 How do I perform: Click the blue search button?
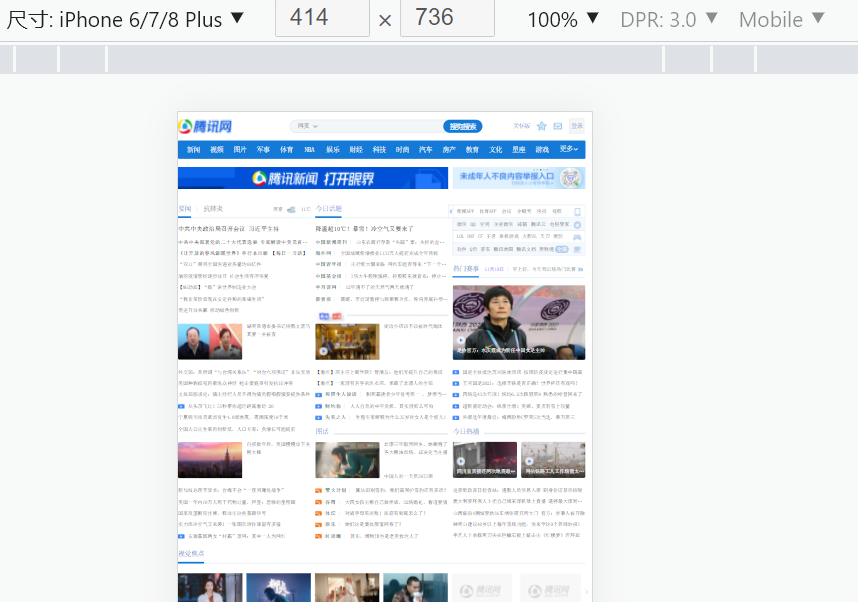(462, 126)
